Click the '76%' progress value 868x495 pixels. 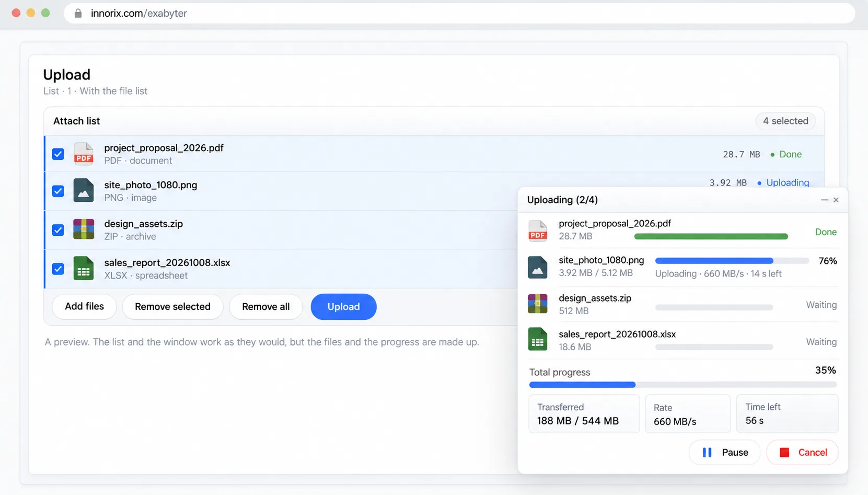click(x=828, y=261)
